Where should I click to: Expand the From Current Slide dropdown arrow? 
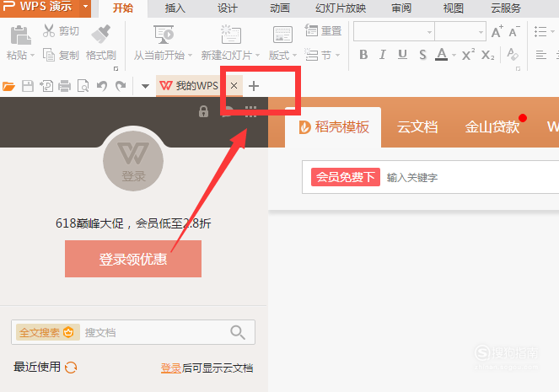190,56
